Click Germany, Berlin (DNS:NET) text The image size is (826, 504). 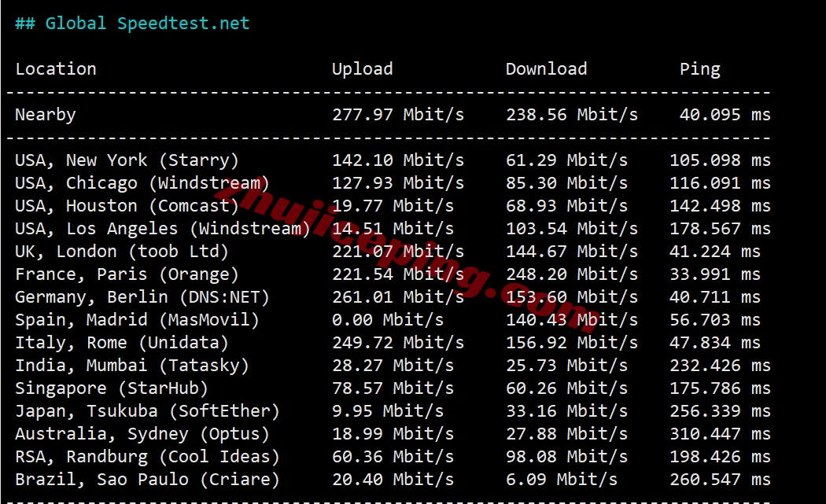(142, 297)
